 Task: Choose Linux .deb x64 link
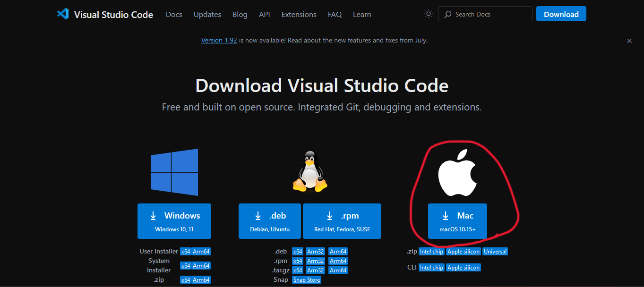pyautogui.click(x=298, y=252)
